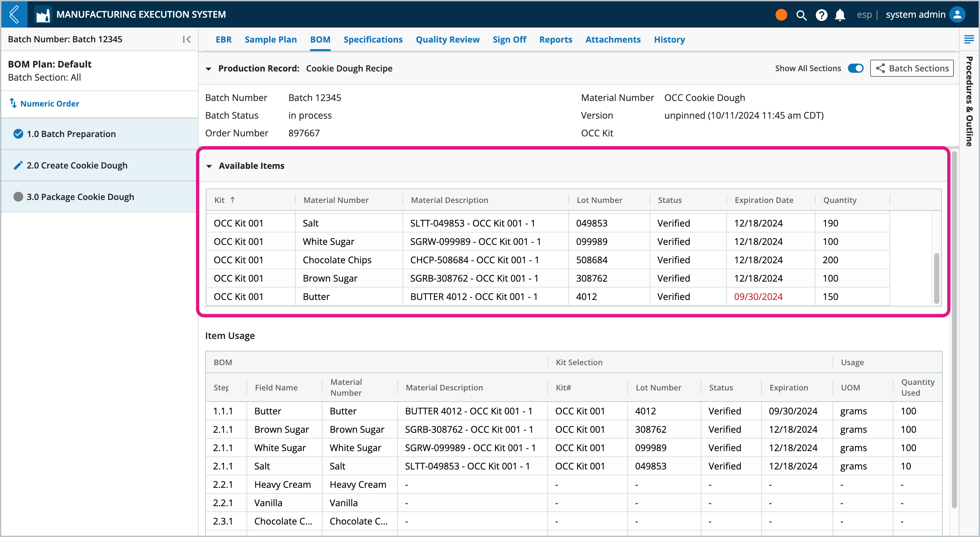
Task: Select 2.0 Create Cookie Dough section
Action: click(100, 165)
